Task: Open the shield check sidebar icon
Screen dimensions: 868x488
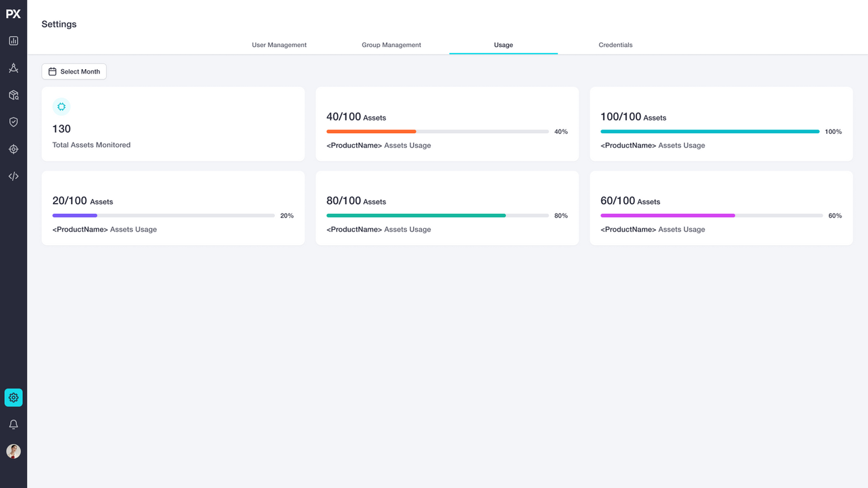Action: pos(13,122)
